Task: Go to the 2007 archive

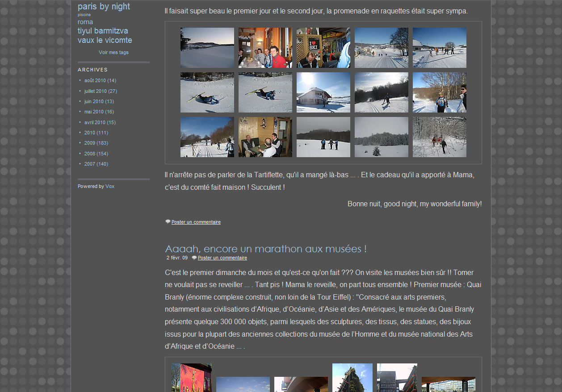Action: 90,164
